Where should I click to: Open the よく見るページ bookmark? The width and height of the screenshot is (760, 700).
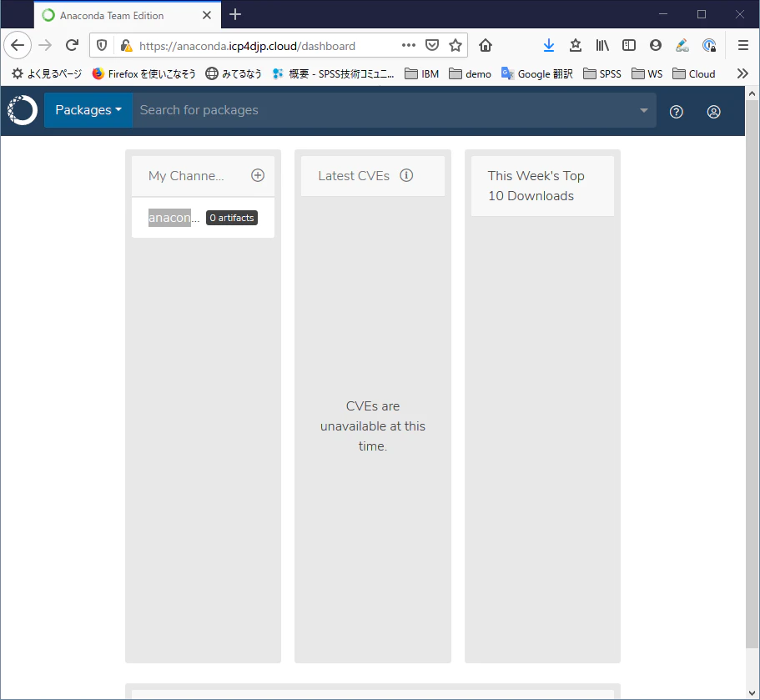(x=47, y=73)
